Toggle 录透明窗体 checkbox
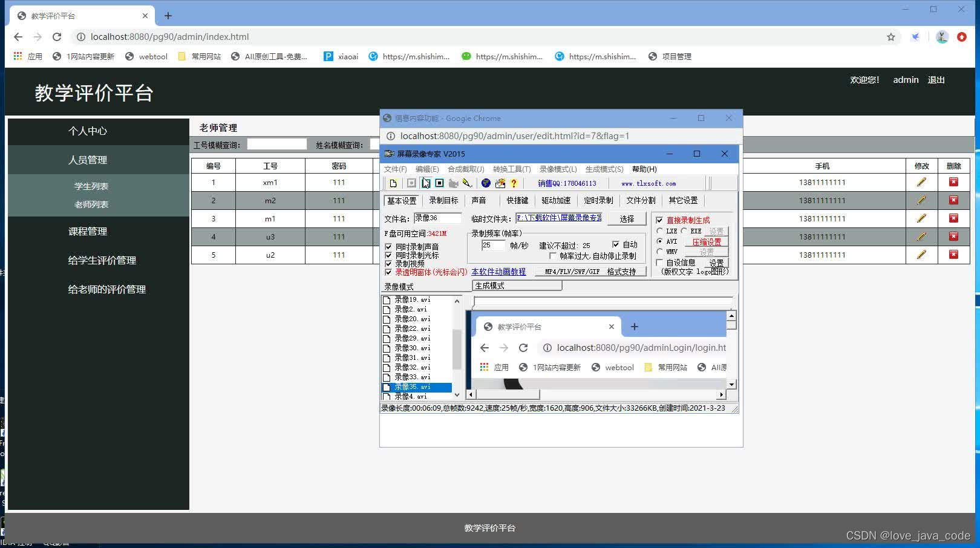Image resolution: width=980 pixels, height=548 pixels. pyautogui.click(x=388, y=272)
